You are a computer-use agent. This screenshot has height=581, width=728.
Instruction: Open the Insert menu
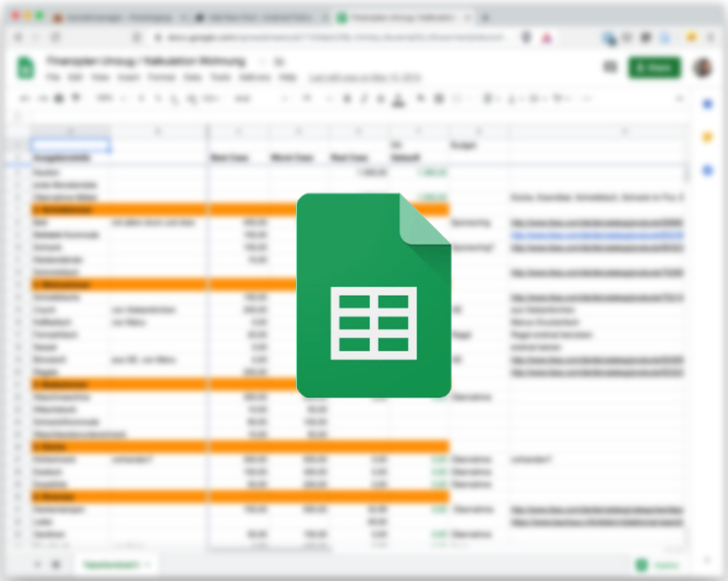tap(128, 77)
